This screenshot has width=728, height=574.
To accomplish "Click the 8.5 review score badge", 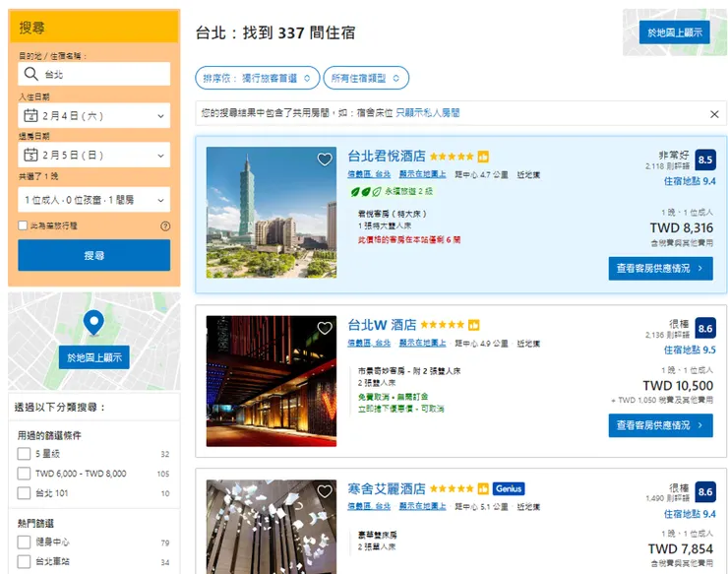I will [705, 159].
